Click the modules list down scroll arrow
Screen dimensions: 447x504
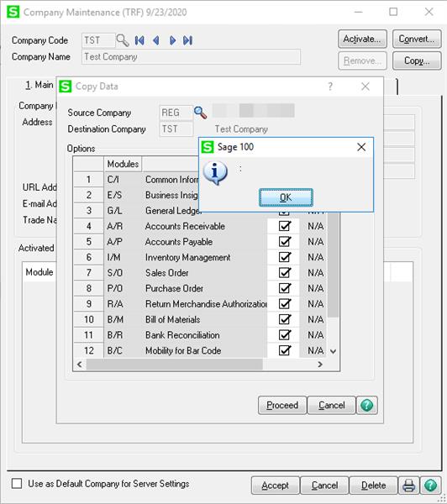[334, 351]
